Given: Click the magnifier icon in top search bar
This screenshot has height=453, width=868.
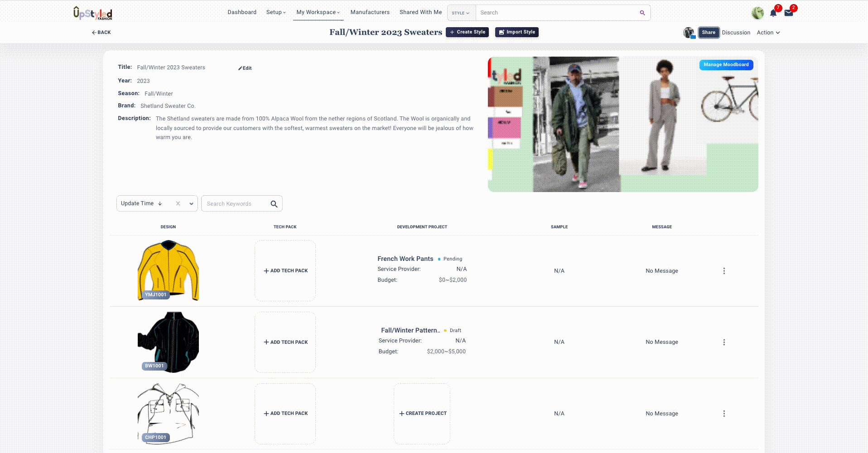Looking at the screenshot, I should point(642,13).
